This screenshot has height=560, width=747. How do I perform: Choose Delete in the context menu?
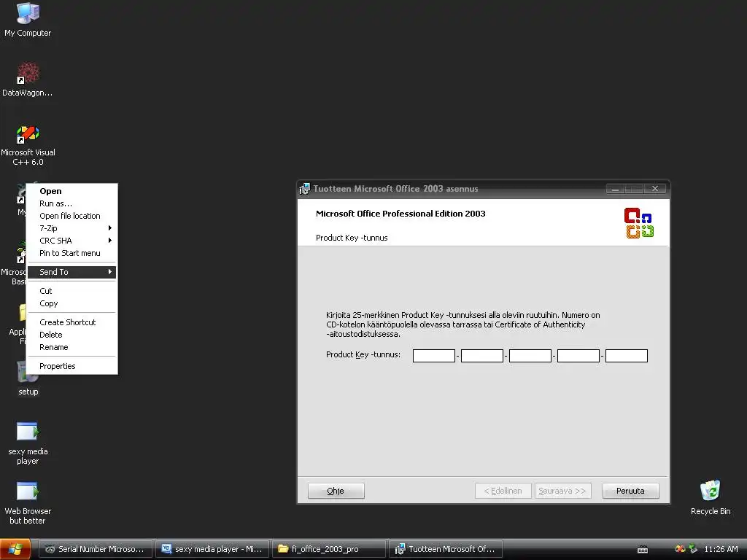pos(72,335)
